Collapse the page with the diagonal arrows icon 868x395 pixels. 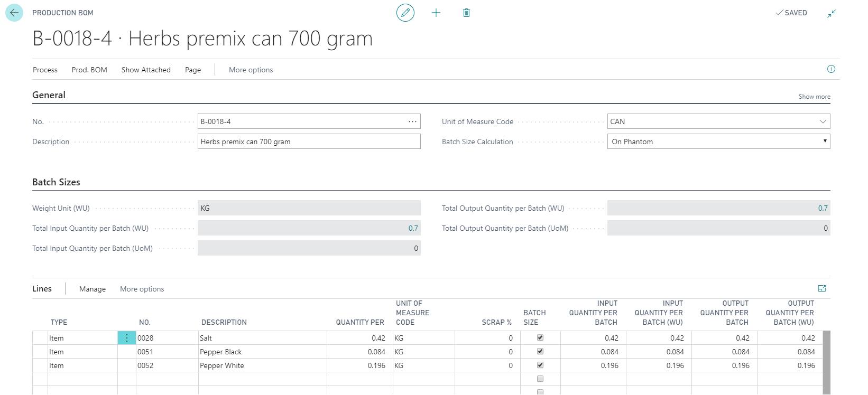tap(832, 13)
